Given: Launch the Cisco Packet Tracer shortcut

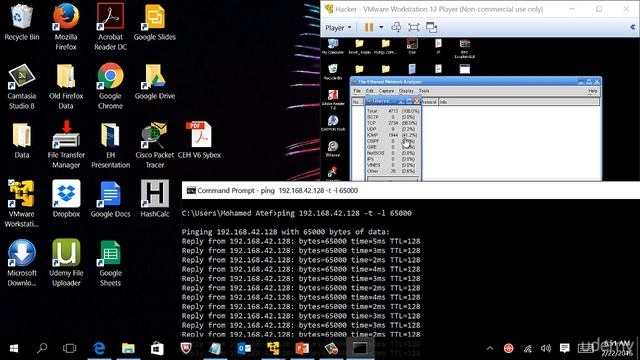Looking at the screenshot, I should [154, 146].
